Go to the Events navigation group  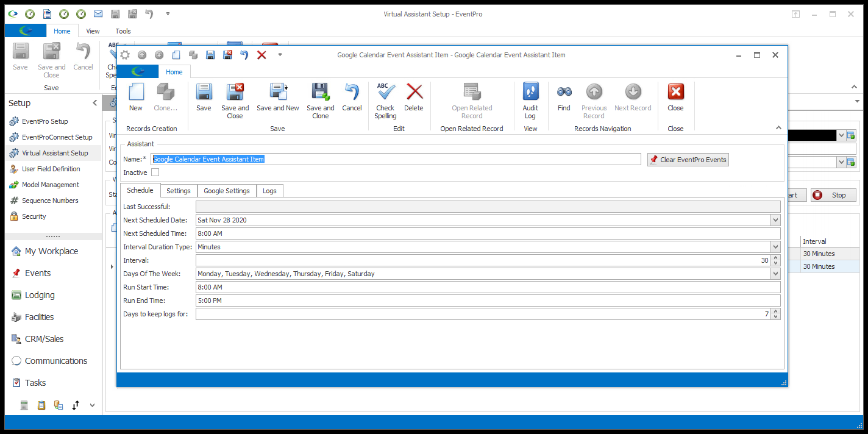click(x=38, y=273)
